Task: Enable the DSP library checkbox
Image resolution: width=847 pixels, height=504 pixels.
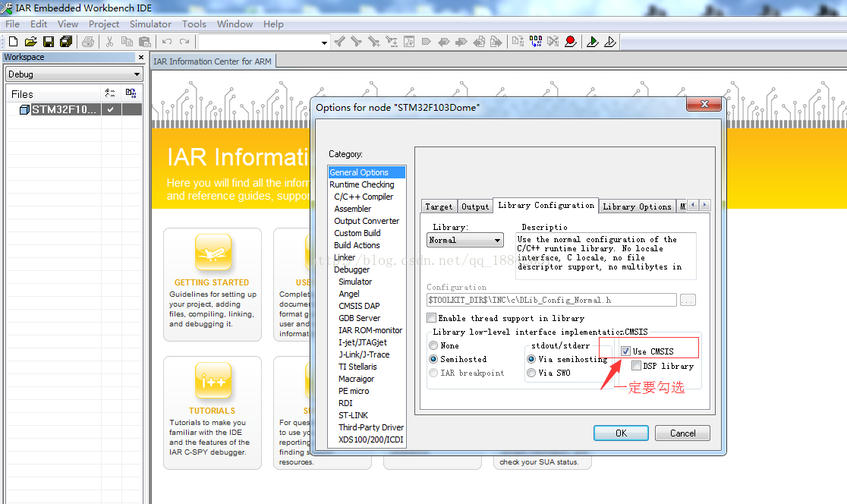Action: [x=636, y=366]
